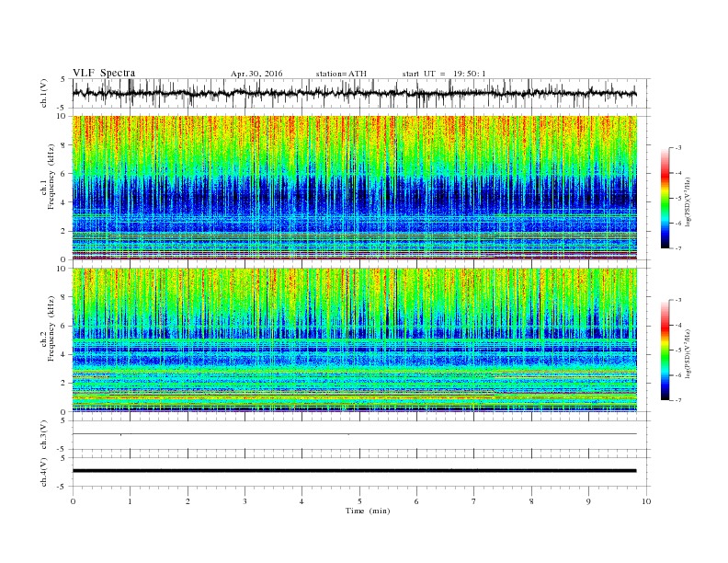
Task: Select the "Time (min)" axis label
Action: 368,511
